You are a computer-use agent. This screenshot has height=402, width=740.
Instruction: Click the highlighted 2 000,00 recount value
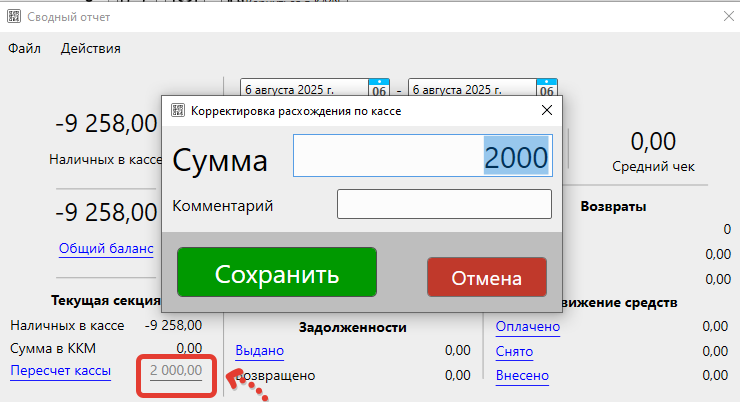tap(176, 371)
